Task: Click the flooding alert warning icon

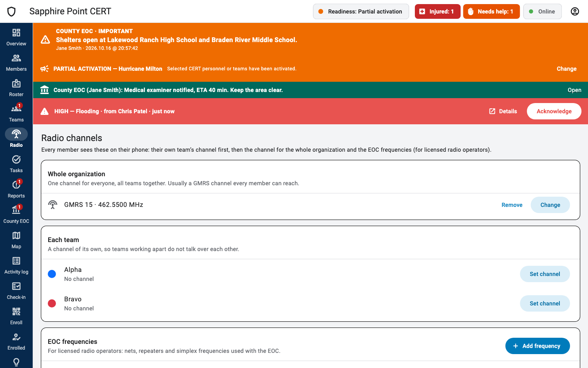Action: point(45,111)
